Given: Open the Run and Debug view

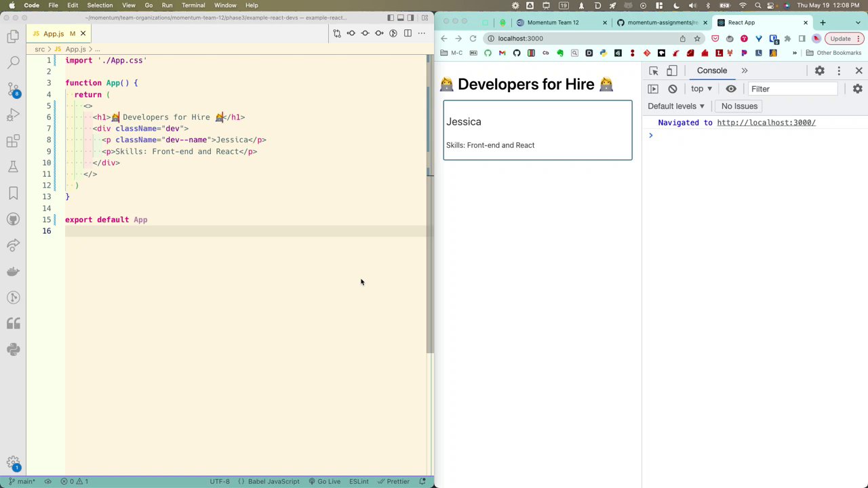Looking at the screenshot, I should [x=13, y=115].
